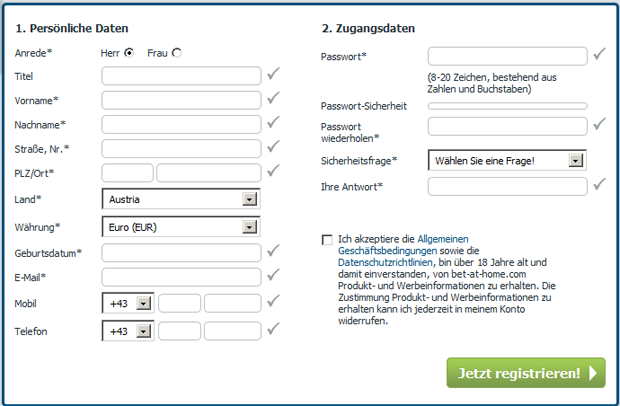Click the Passwort-Sicherheit strength bar
Viewport: 620px width, 406px height.
pos(508,106)
